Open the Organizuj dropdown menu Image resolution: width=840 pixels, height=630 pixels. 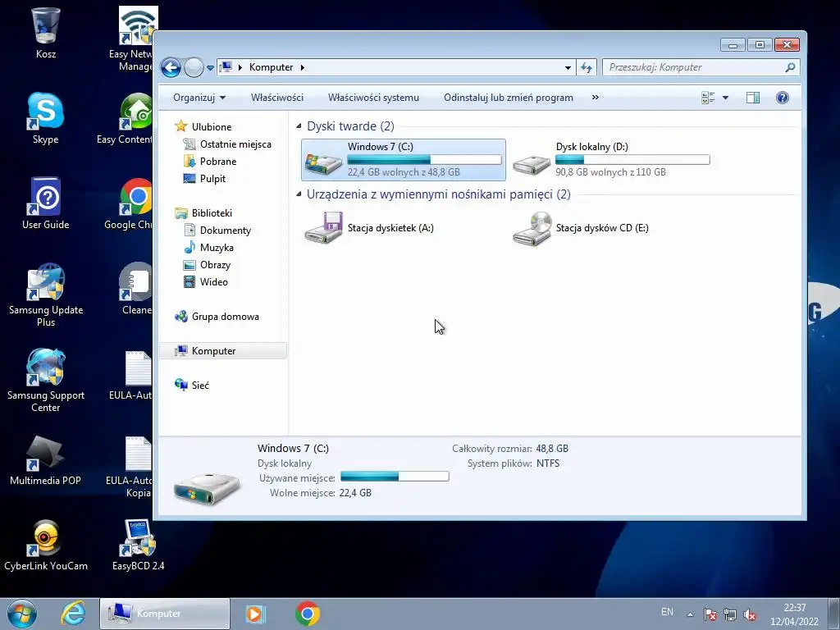coord(199,98)
